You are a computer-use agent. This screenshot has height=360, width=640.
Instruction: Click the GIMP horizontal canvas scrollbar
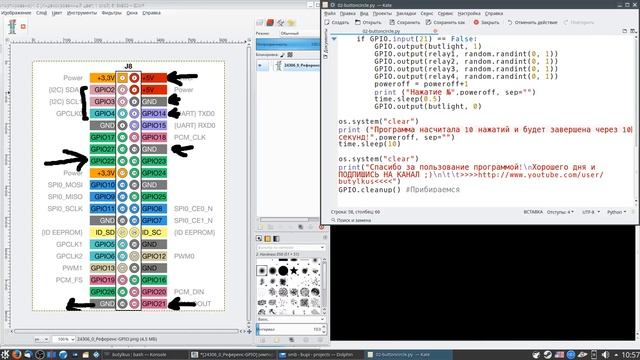tap(126, 331)
